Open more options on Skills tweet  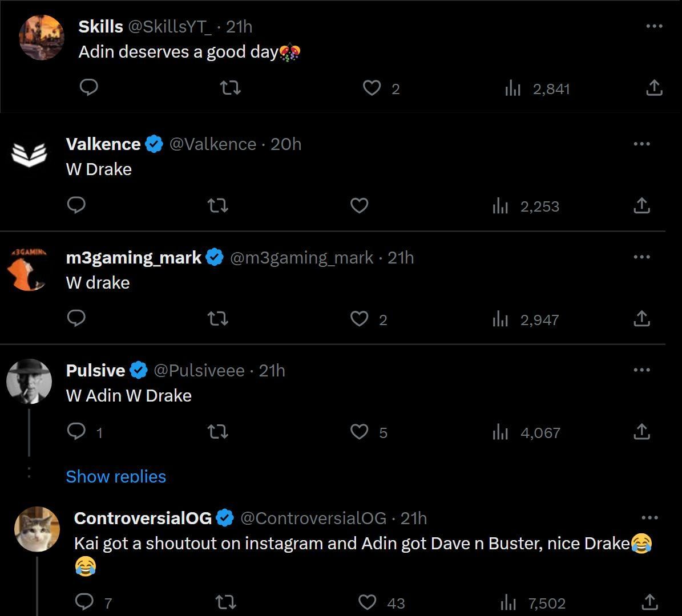654,26
